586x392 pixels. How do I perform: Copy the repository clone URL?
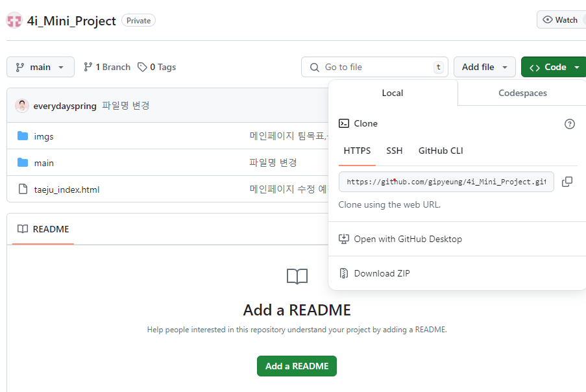click(567, 182)
